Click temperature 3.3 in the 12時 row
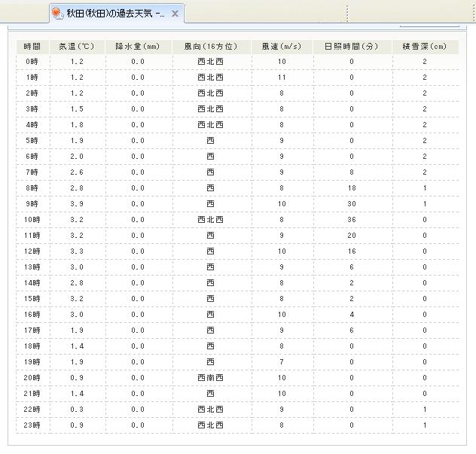Image resolution: width=476 pixels, height=454 pixels. coord(77,251)
